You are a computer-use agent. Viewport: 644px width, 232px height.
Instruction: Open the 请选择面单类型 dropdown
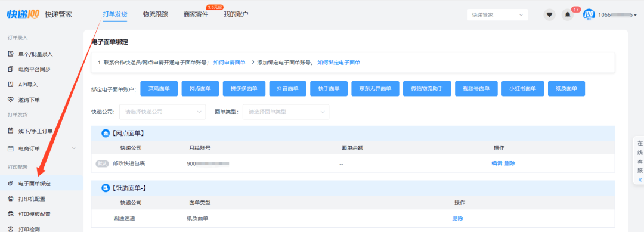[x=286, y=112]
